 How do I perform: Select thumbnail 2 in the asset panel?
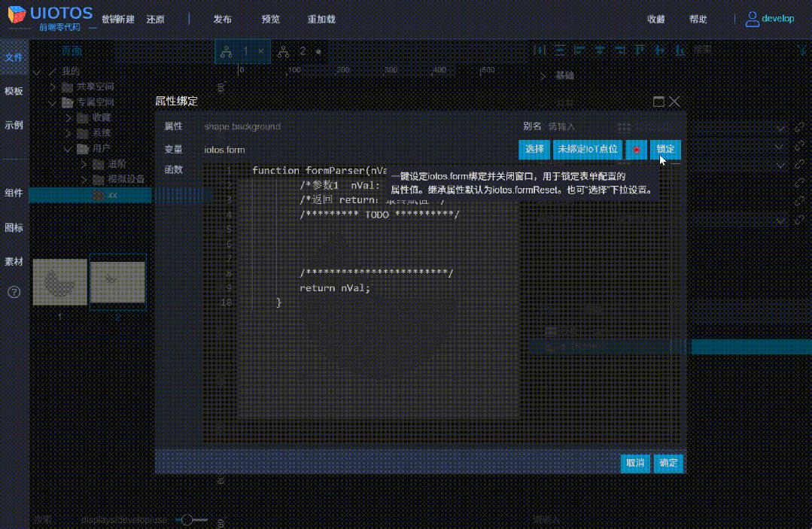point(117,282)
